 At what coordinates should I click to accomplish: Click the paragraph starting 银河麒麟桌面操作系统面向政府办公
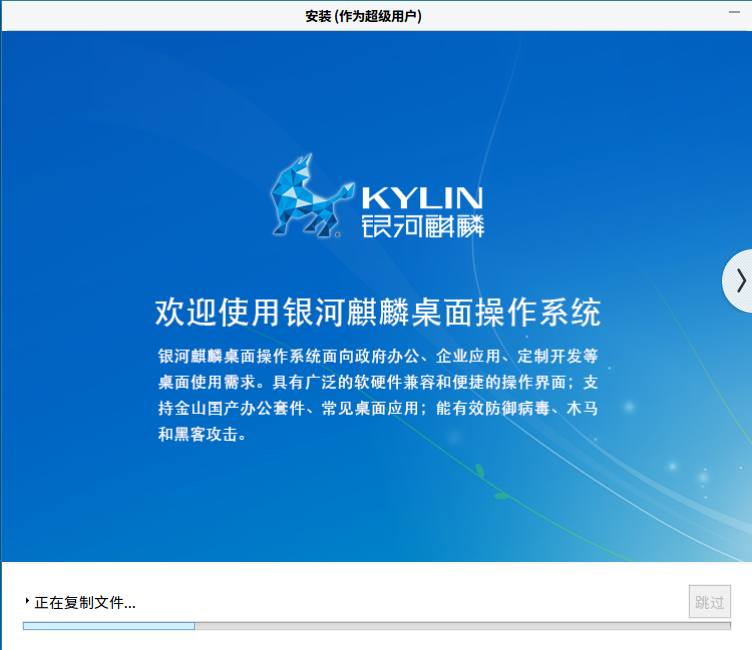[x=378, y=395]
